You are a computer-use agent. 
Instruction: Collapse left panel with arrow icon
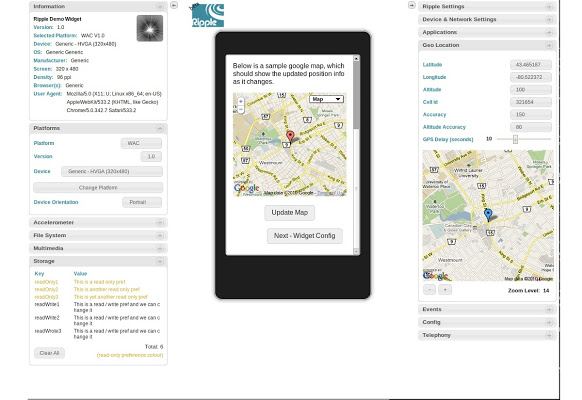(174, 5)
